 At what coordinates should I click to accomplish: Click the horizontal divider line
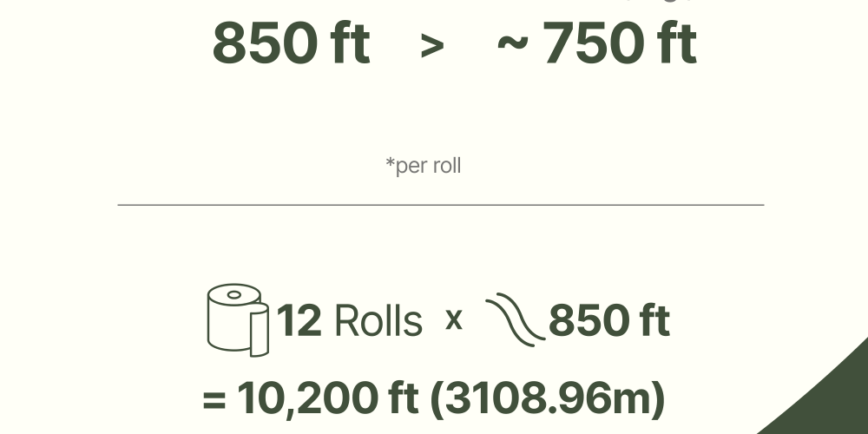441,205
